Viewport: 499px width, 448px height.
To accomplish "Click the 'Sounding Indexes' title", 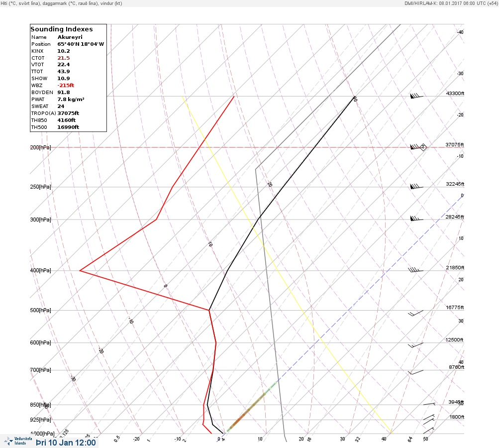I will 61,29.
